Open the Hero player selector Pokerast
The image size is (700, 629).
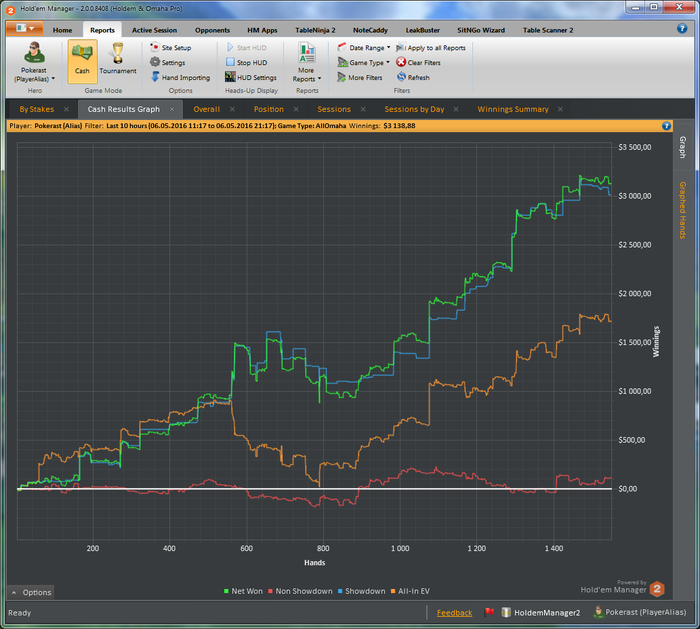coord(34,62)
